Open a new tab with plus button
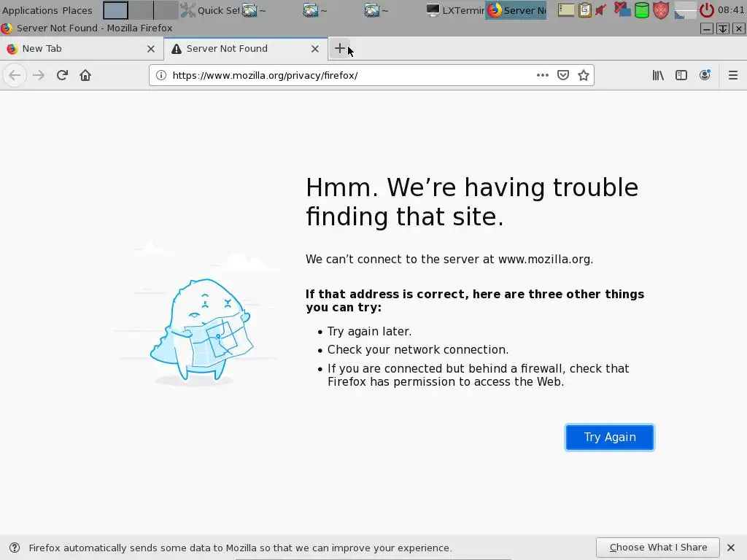747x560 pixels. click(x=340, y=48)
